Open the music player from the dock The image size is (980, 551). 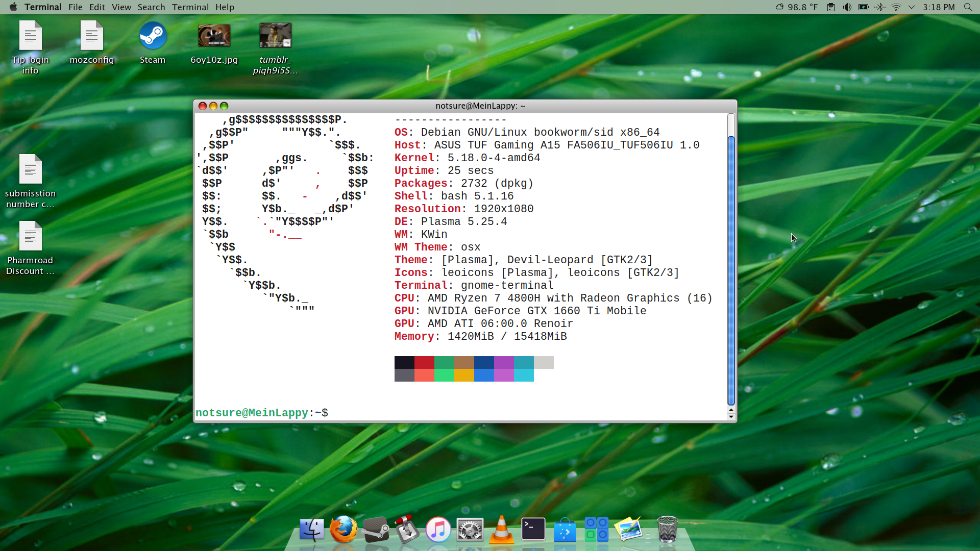point(438,530)
